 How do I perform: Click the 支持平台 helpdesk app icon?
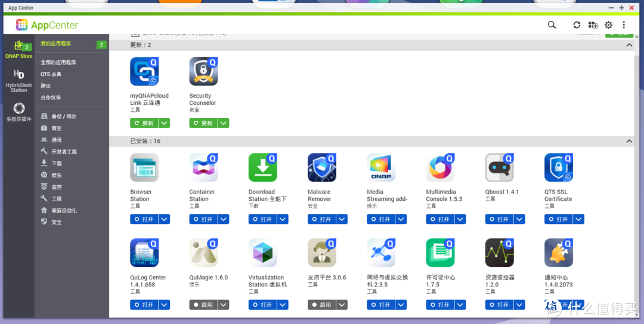point(321,253)
